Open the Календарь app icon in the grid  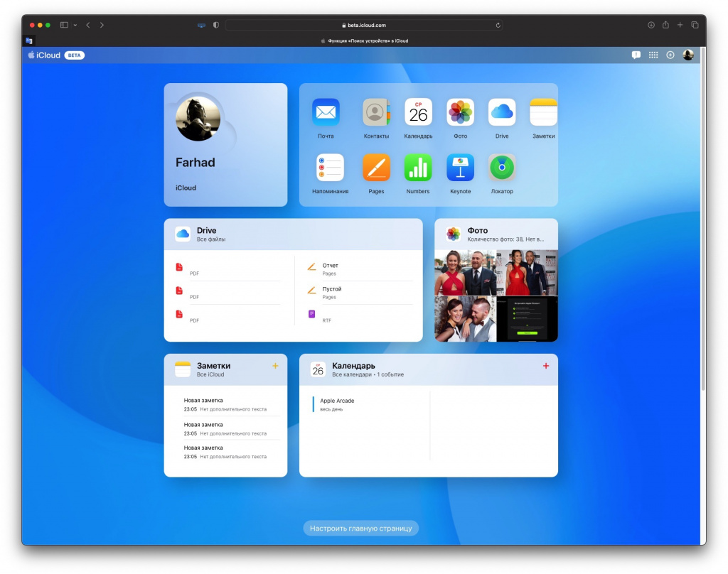418,112
